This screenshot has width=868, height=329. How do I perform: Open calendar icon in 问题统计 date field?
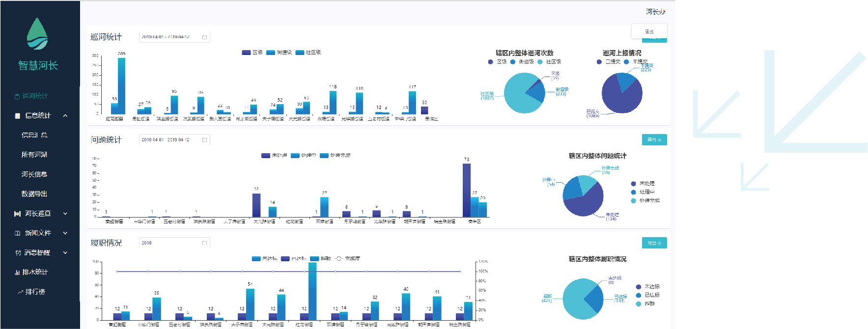[204, 140]
